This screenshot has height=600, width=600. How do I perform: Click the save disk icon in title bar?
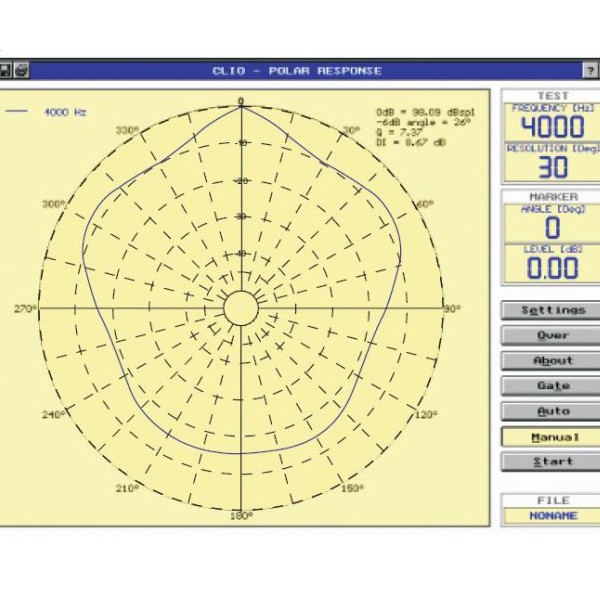click(6, 71)
